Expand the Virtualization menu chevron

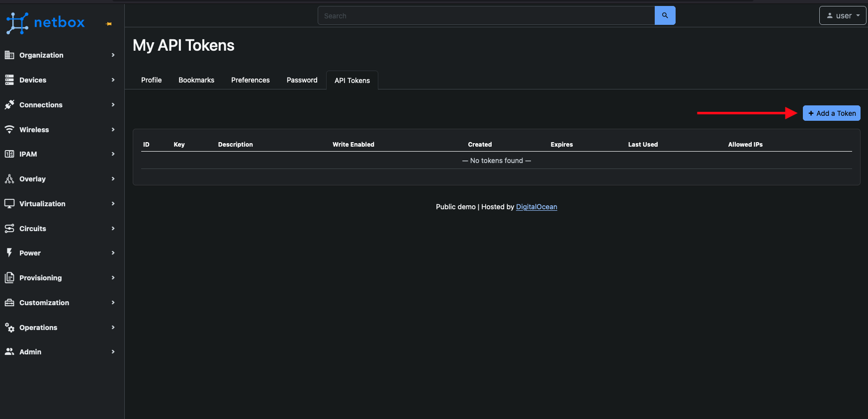[x=113, y=204]
